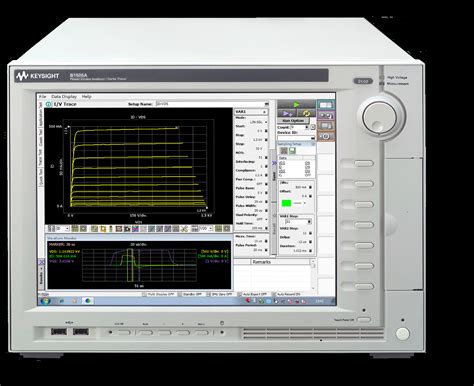Click the Remarks scrollbar up arrow
The height and width of the screenshot is (386, 474).
[313, 262]
